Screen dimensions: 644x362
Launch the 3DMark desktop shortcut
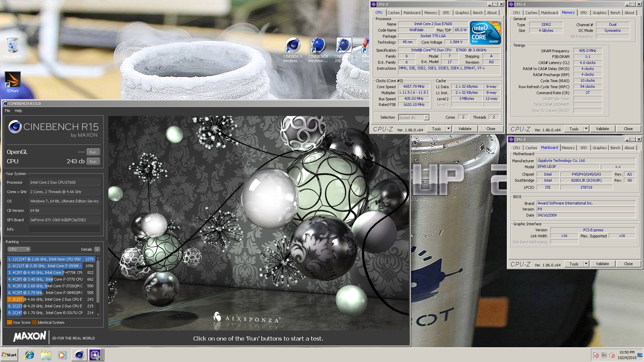[12, 82]
